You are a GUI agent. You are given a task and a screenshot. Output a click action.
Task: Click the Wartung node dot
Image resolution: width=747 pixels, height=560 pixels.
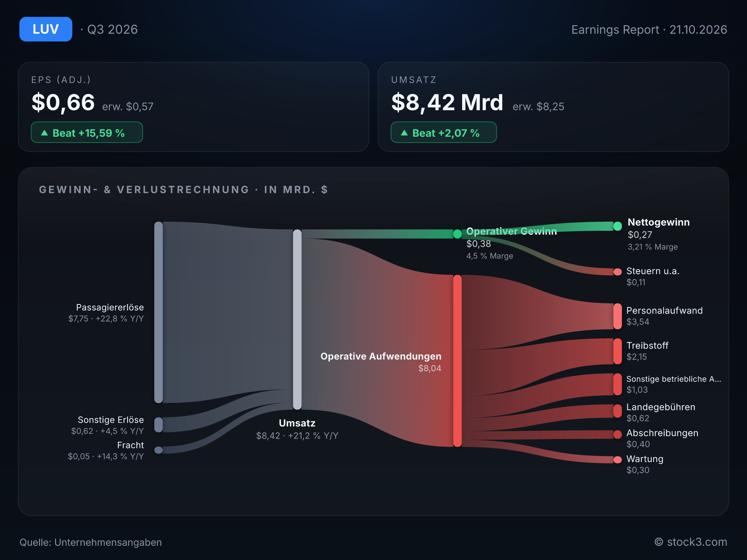(618, 460)
